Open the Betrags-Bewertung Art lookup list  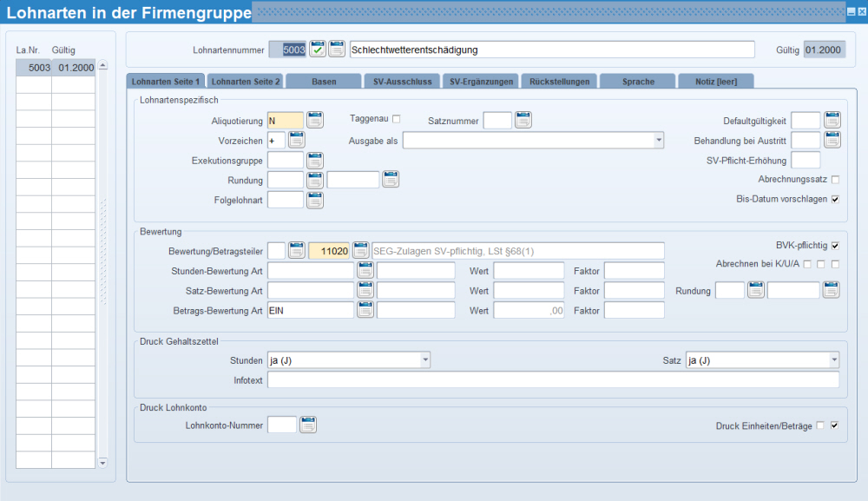pyautogui.click(x=365, y=310)
